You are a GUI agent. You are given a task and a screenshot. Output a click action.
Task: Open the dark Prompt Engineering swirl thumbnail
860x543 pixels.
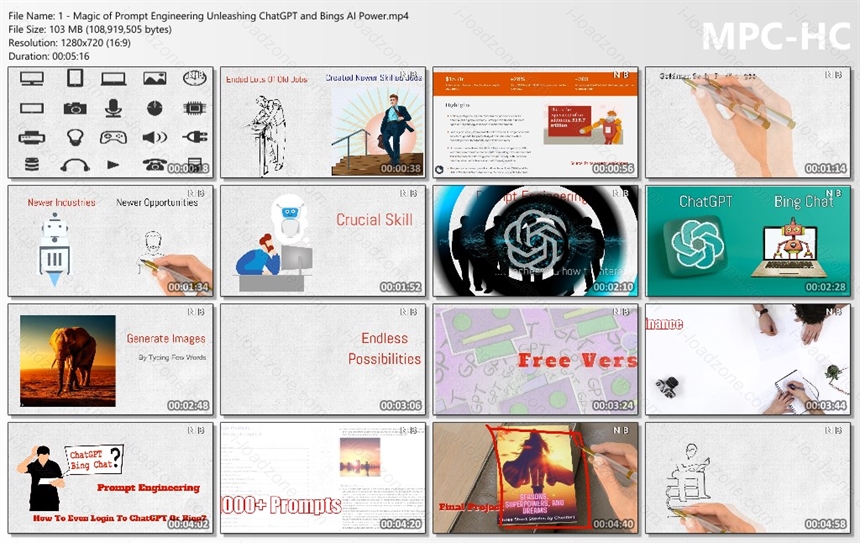tap(535, 241)
